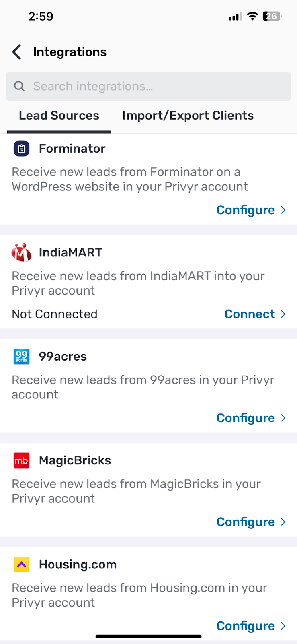Screen dimensions: 297x644
Task: Tap the back arrow icon
Action: tap(17, 52)
